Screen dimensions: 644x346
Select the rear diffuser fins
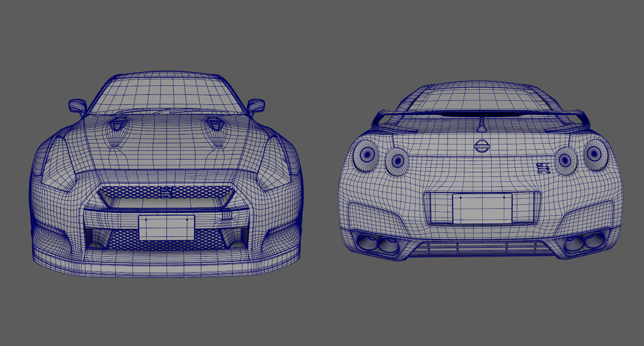coord(481,249)
